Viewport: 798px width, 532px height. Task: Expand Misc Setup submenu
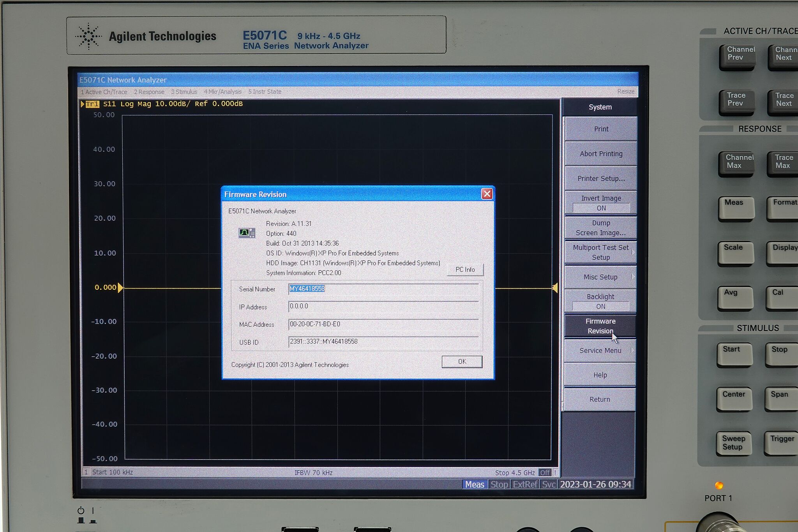click(x=601, y=277)
